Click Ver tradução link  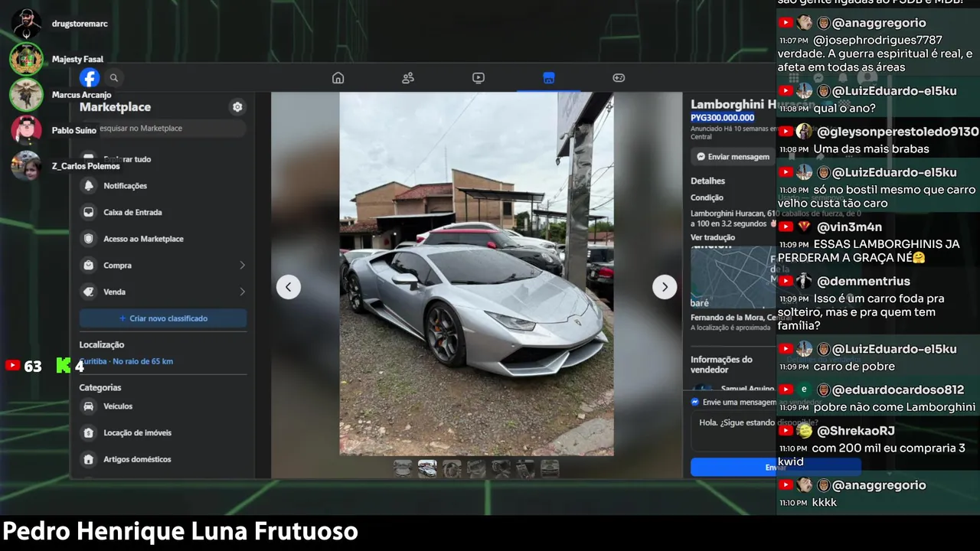(x=713, y=237)
